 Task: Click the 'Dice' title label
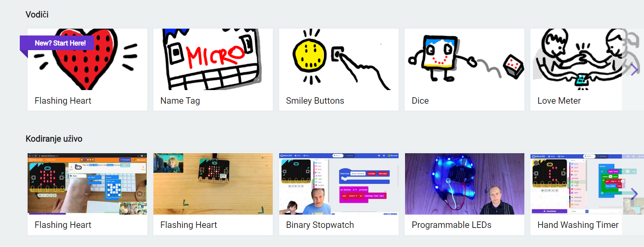click(420, 101)
